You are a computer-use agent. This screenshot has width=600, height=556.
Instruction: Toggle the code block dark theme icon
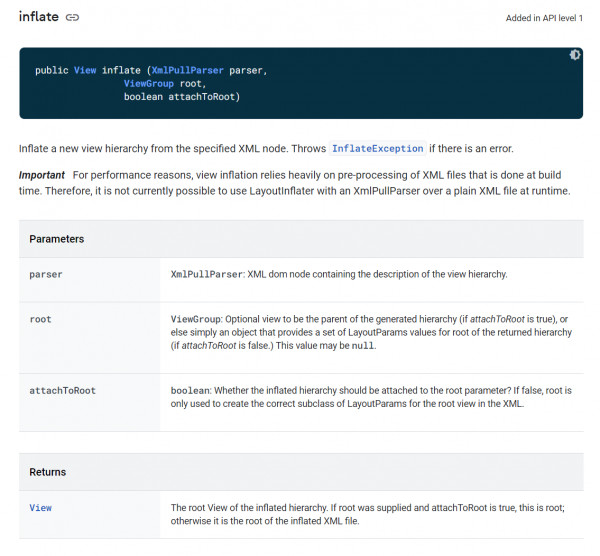pos(574,55)
